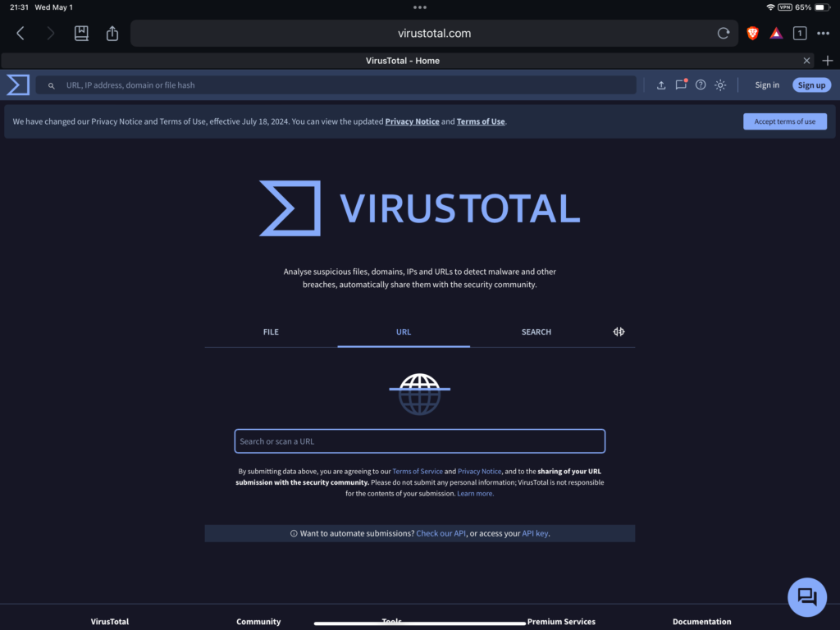
Task: Open the notifications speech bubble icon
Action: click(681, 84)
